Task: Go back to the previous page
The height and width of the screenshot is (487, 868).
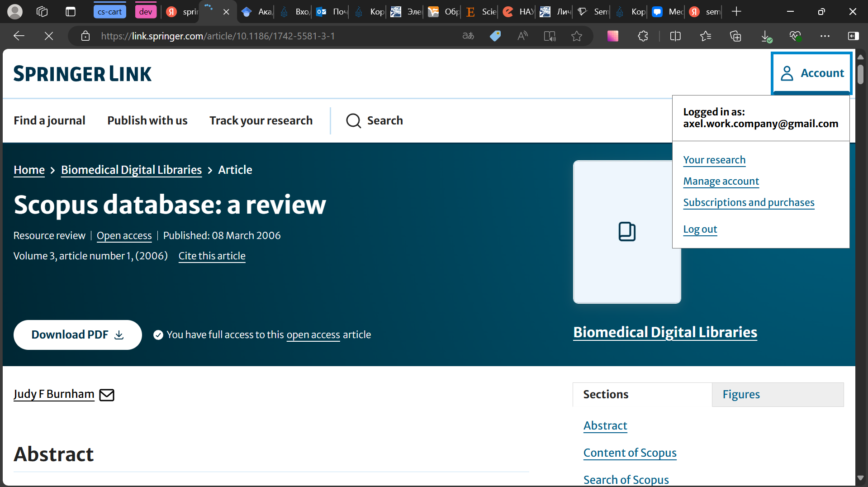Action: point(19,36)
